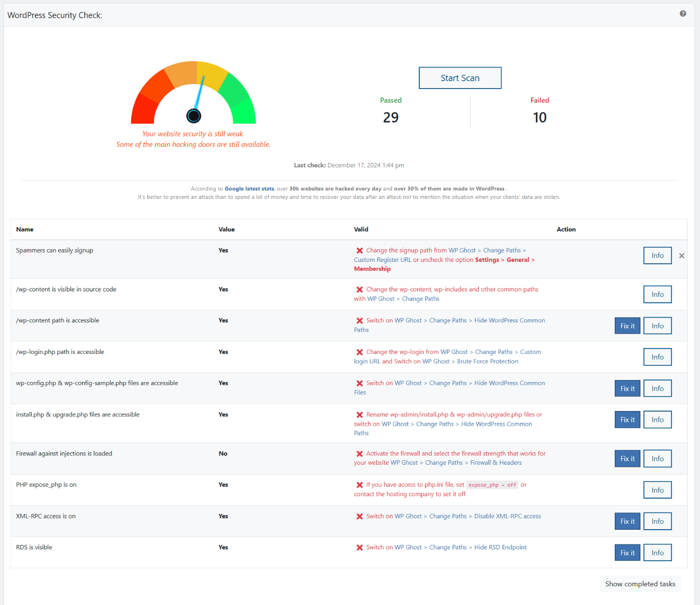Click red X icon in expose_php row
Viewport: 700px width, 605px height.
(x=360, y=485)
